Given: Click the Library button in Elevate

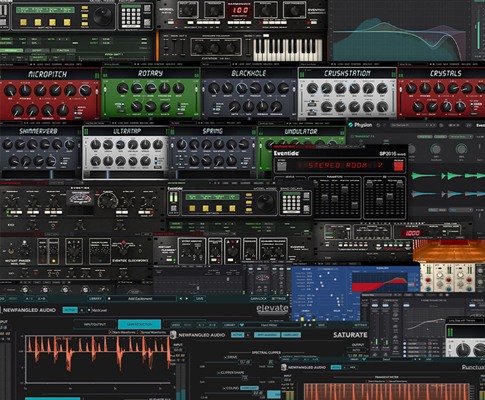Looking at the screenshot, I should [95, 299].
